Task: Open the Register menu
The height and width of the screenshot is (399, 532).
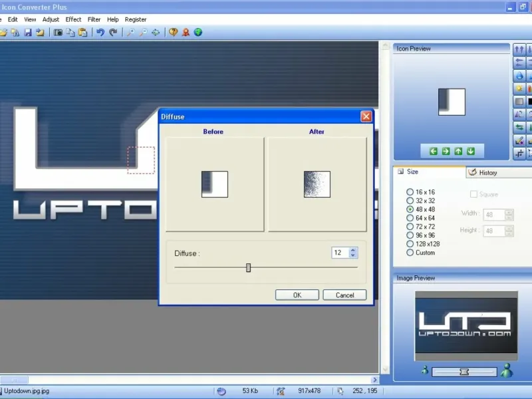Action: (136, 20)
